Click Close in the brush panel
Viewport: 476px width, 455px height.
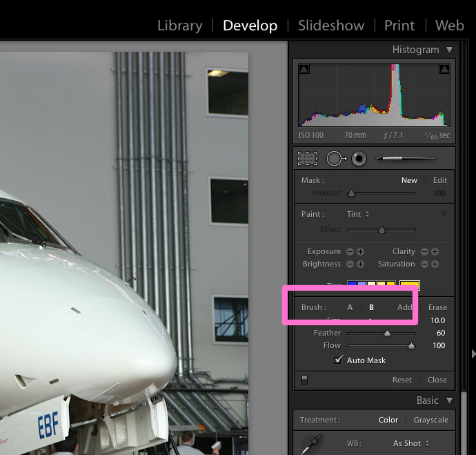tap(437, 380)
